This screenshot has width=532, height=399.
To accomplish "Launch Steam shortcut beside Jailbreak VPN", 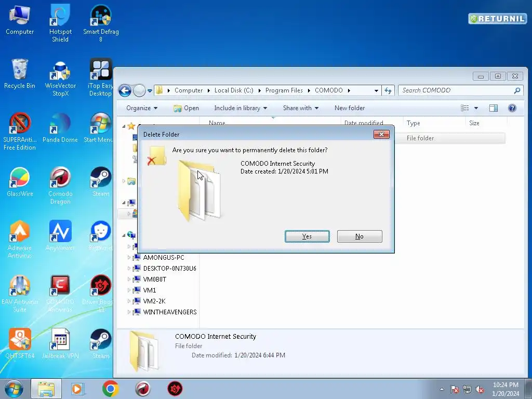I will pos(101,344).
